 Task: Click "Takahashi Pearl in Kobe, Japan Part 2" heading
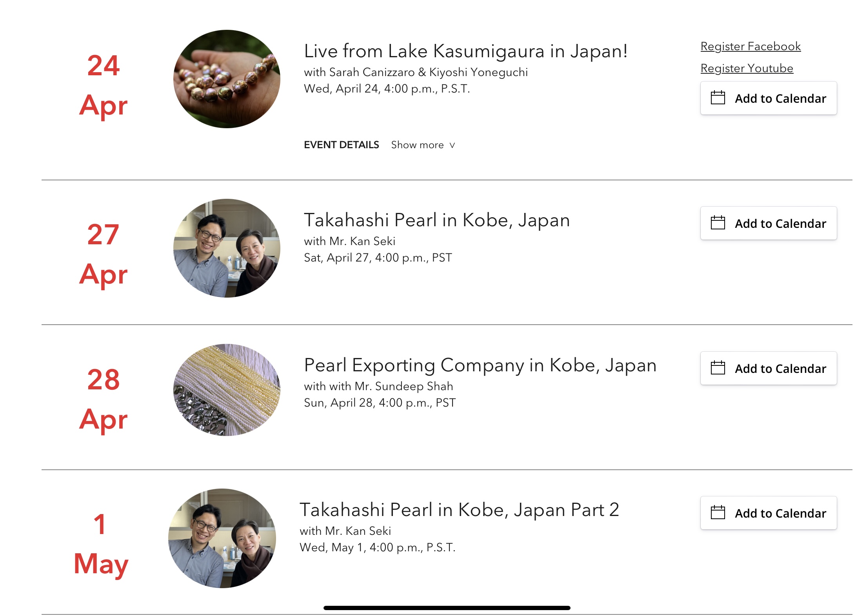click(x=459, y=510)
